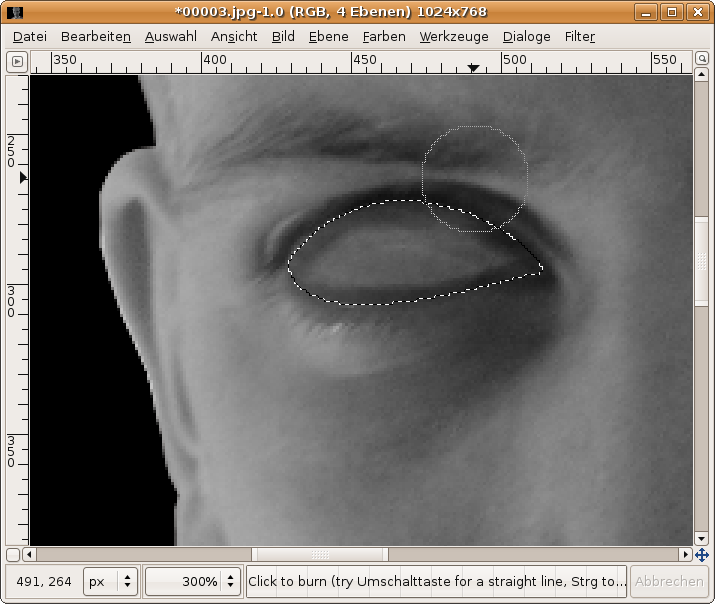
Task: Open the Bearbeiten menu
Action: tap(95, 36)
